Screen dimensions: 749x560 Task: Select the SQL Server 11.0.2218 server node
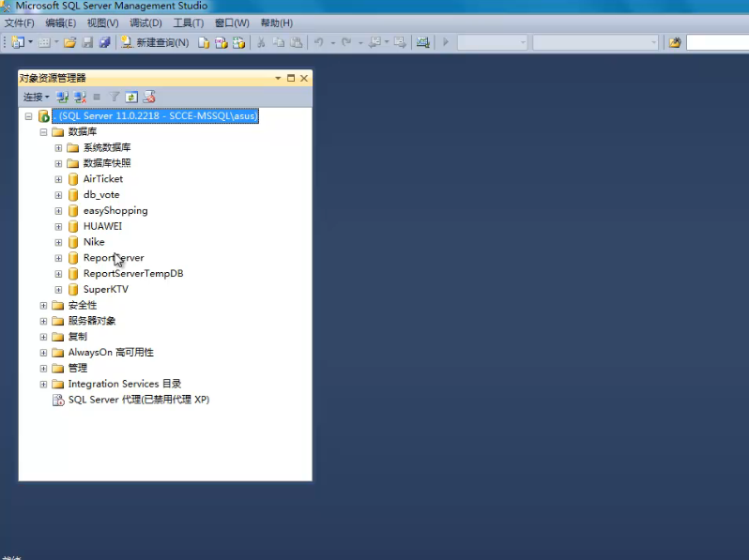point(155,116)
